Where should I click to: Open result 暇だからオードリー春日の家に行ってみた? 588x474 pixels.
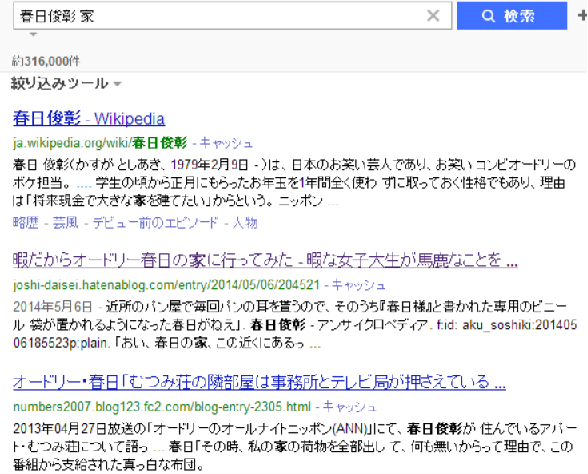[266, 260]
